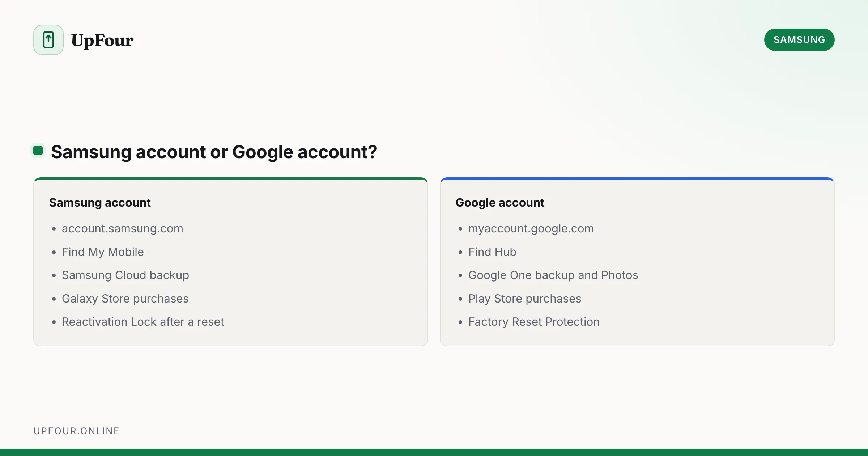
Task: Select the Find My Mobile item
Action: (x=103, y=252)
